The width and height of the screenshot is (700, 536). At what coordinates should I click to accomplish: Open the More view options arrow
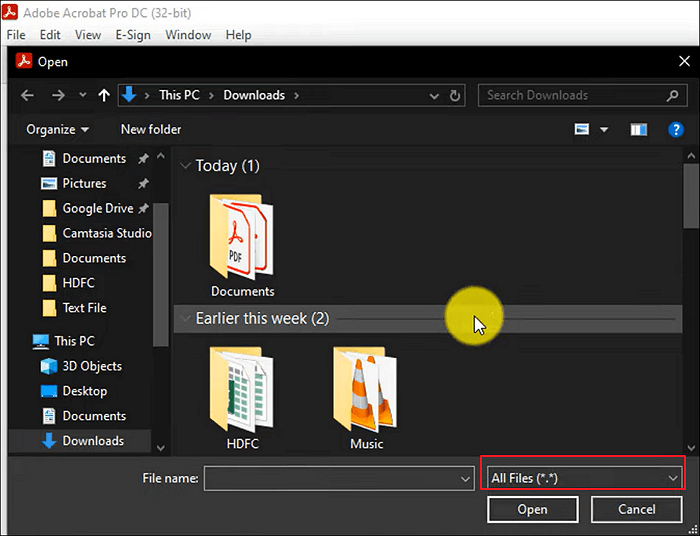coord(604,130)
